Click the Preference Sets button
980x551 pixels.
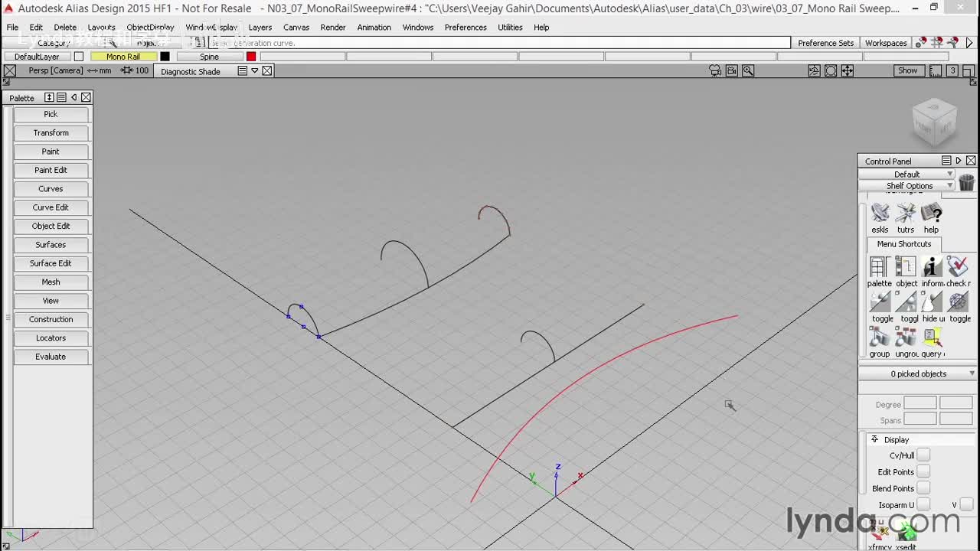[x=825, y=43]
